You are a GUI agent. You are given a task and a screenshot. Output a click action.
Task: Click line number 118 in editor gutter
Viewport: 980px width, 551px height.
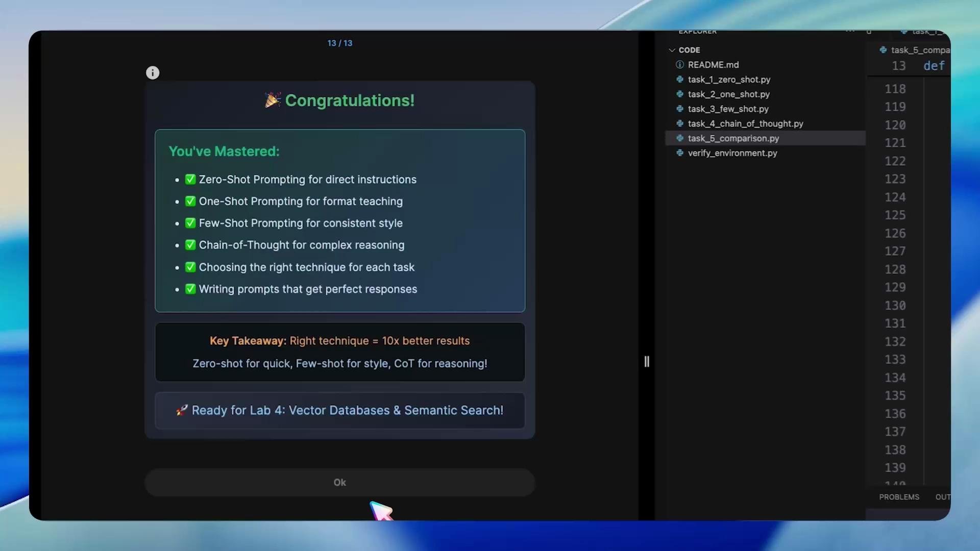coord(895,89)
